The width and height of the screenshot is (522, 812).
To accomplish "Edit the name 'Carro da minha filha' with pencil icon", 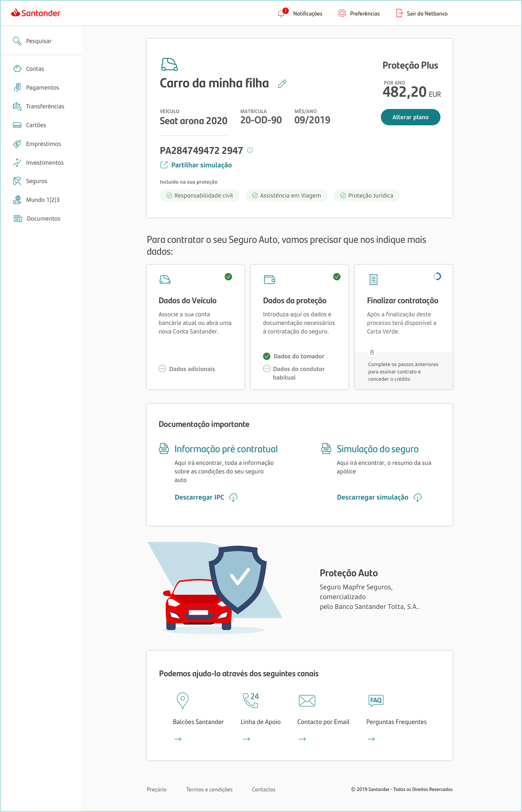I will (x=282, y=84).
